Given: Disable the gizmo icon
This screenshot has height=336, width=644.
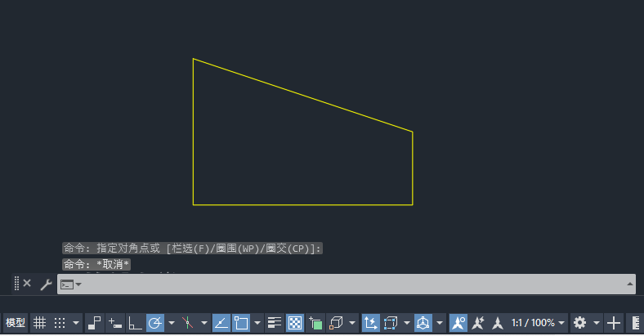Looking at the screenshot, I should pyautogui.click(x=423, y=323).
